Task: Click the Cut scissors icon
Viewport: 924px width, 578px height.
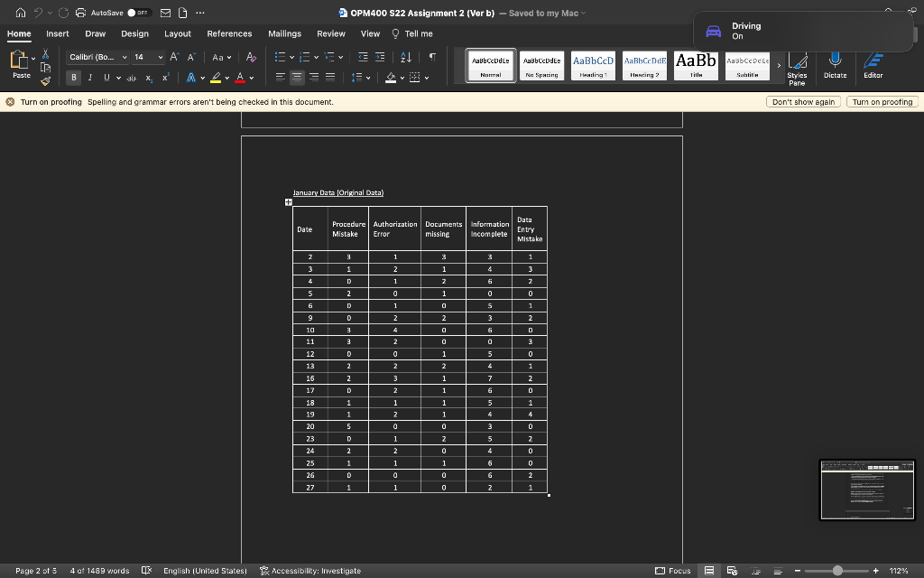Action: point(45,55)
